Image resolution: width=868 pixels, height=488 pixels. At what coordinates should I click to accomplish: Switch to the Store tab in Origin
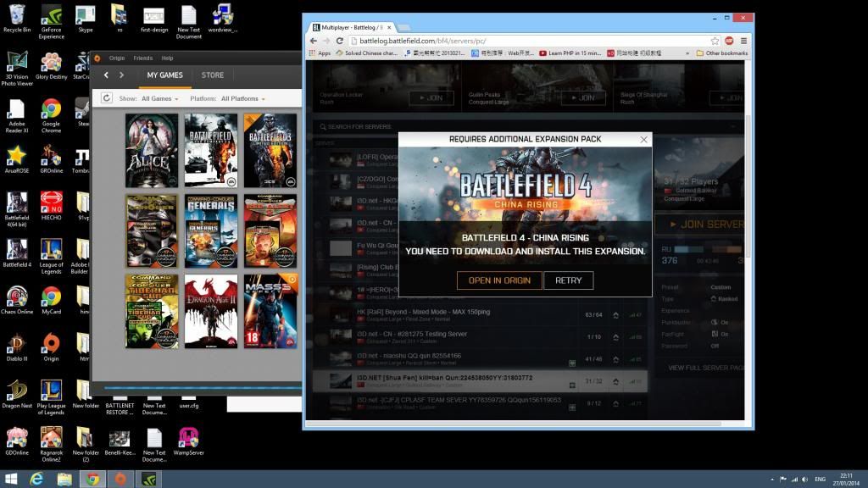213,75
